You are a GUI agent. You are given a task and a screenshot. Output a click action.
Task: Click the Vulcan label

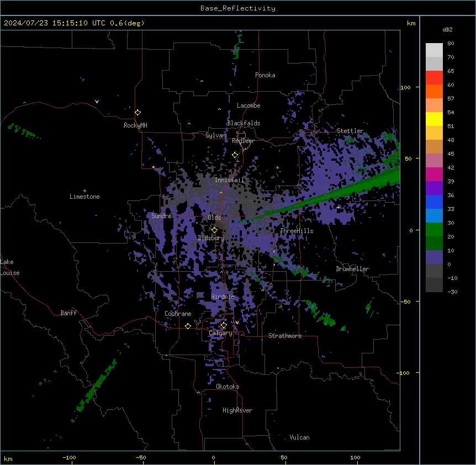click(300, 437)
